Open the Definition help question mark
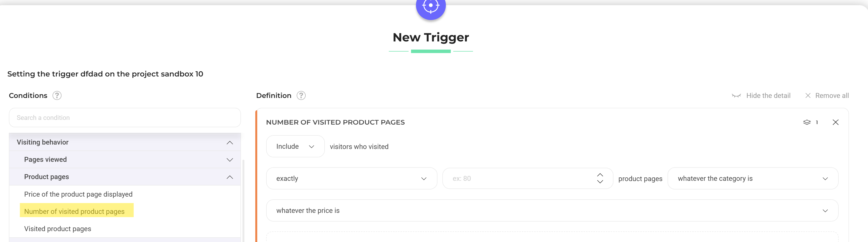This screenshot has width=868, height=242. 301,95
